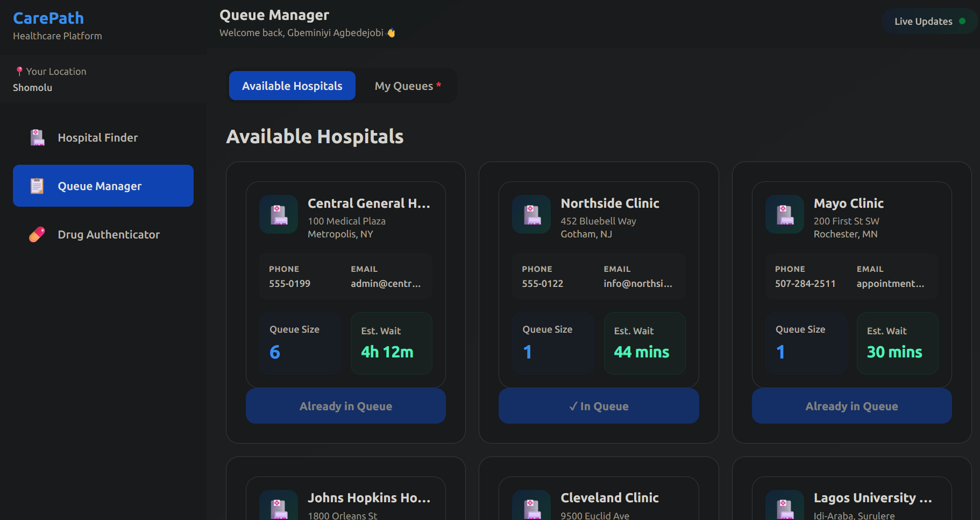The image size is (980, 520).
Task: Click the Cleveland Clinic hospital icon
Action: point(531,506)
